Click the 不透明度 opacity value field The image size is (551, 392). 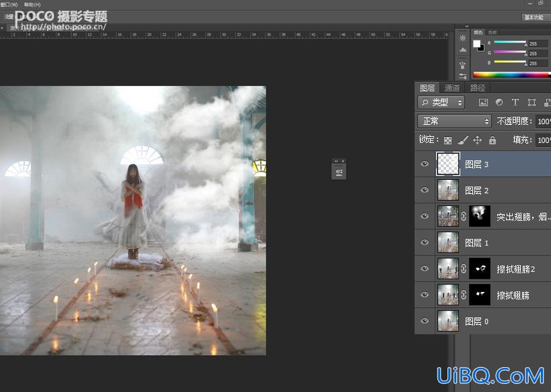pyautogui.click(x=543, y=121)
